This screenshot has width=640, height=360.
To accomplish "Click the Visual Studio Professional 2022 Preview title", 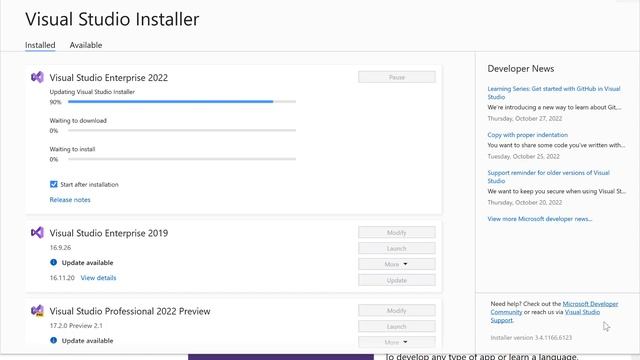I will tap(130, 311).
